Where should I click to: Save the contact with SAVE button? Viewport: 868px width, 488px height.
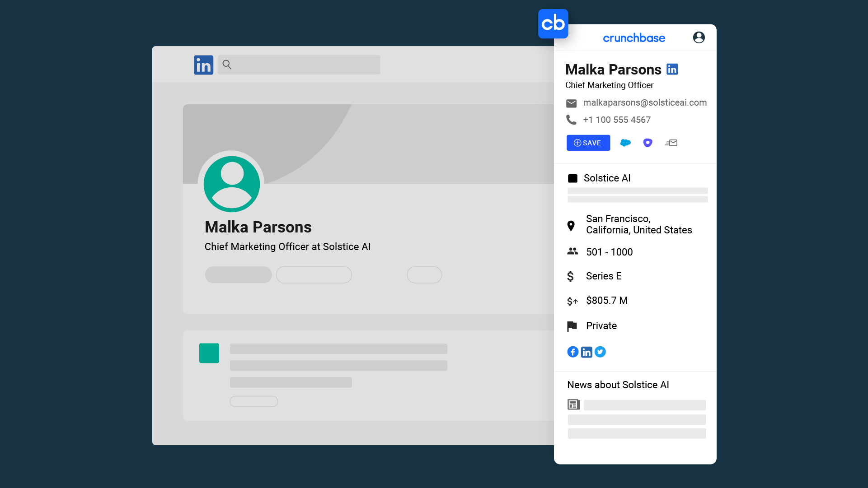click(x=588, y=143)
